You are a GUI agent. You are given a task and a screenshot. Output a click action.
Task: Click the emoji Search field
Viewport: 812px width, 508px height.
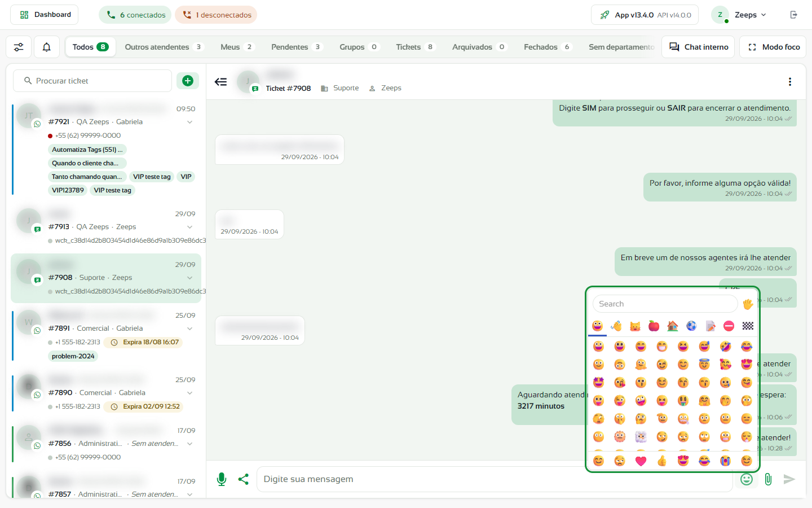[665, 304]
